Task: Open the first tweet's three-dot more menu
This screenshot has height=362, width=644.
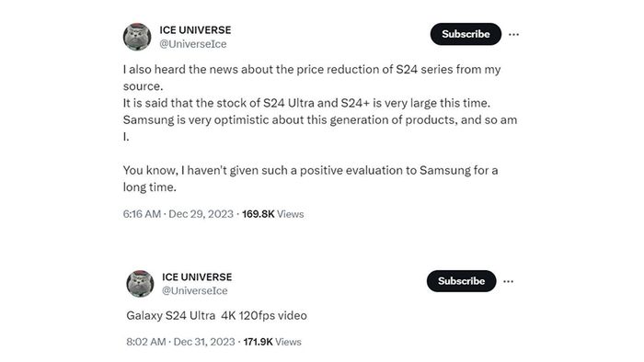Action: tap(513, 34)
